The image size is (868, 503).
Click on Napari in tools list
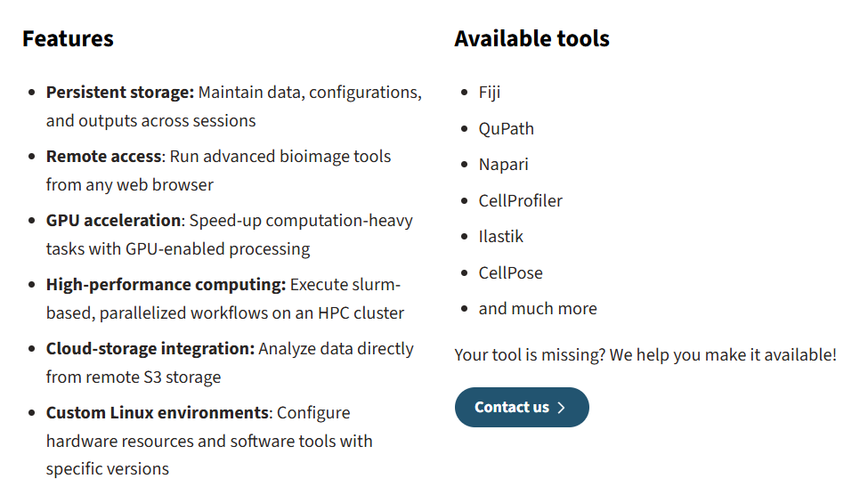[x=503, y=165]
